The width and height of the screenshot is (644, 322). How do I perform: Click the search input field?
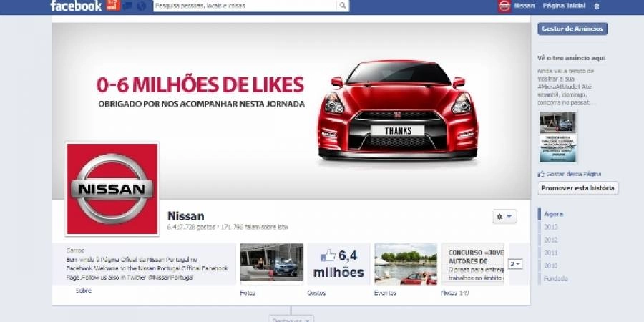(x=245, y=6)
